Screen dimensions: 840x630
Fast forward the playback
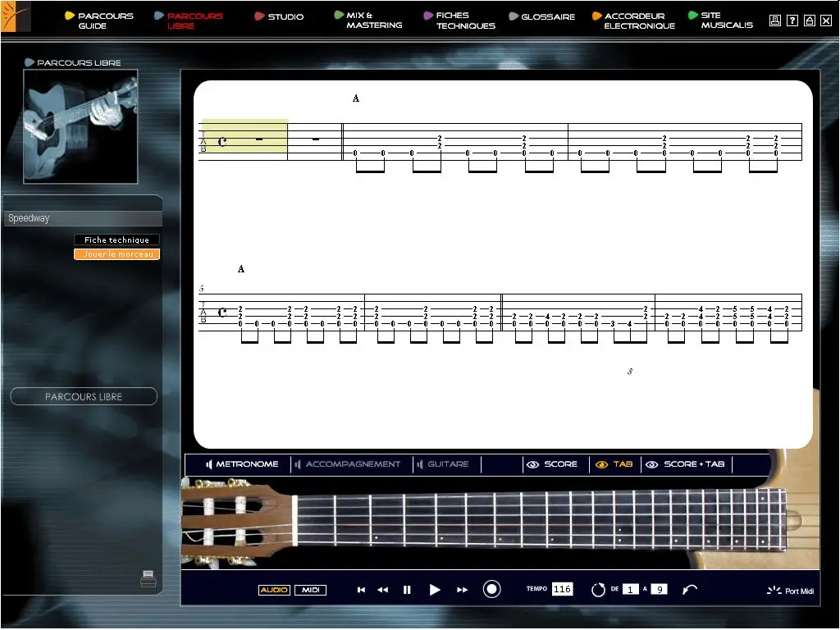(x=463, y=590)
